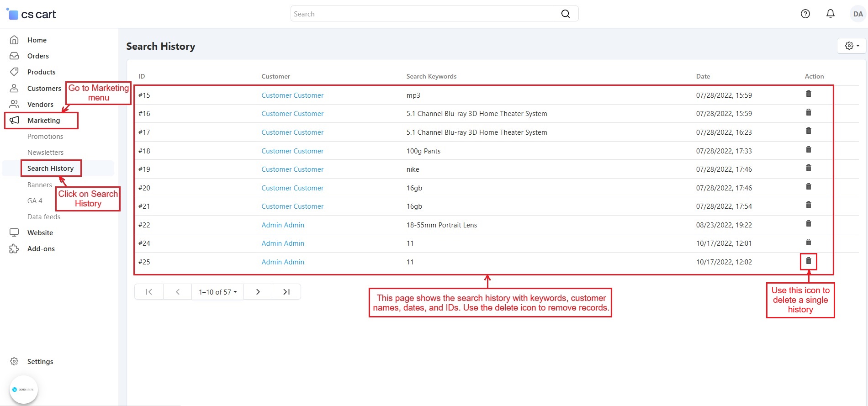Collapse the Marketing menu section
868x406 pixels.
(x=43, y=121)
